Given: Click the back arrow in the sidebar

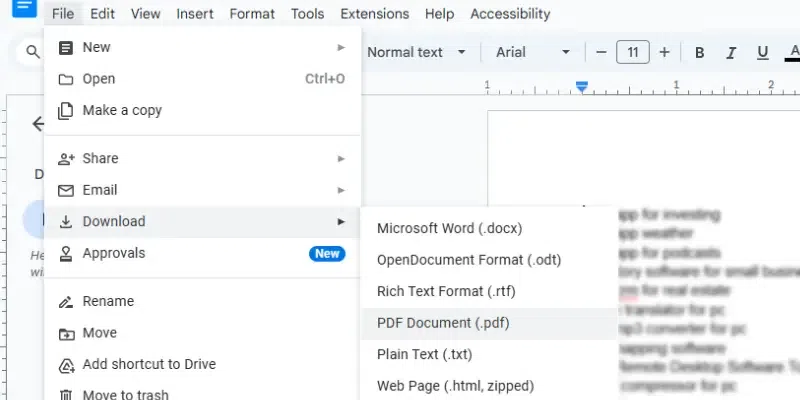Looking at the screenshot, I should 38,124.
